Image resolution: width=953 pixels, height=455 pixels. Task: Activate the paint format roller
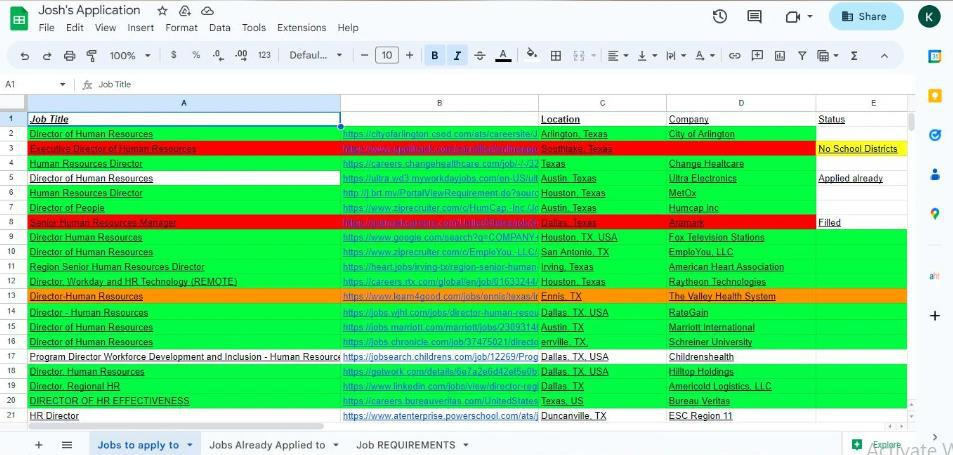click(x=92, y=56)
